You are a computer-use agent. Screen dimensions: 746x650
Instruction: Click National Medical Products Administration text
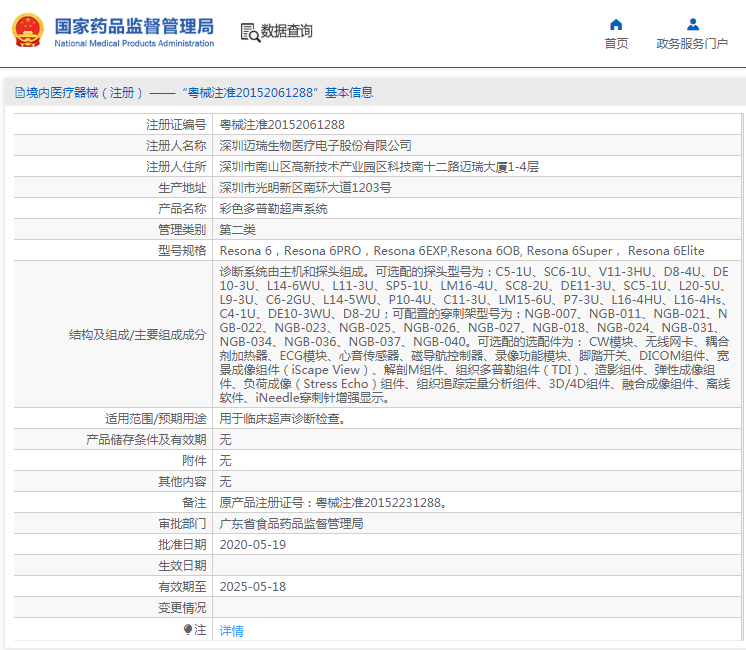coord(134,43)
